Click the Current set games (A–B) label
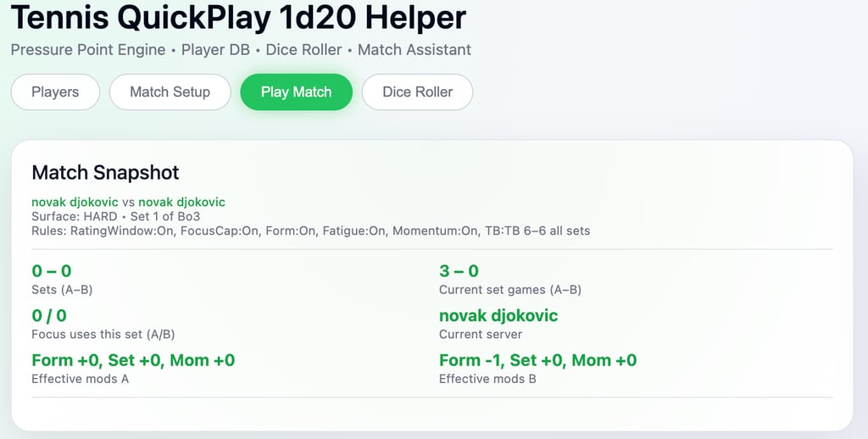Viewport: 868px width, 439px height. (511, 290)
